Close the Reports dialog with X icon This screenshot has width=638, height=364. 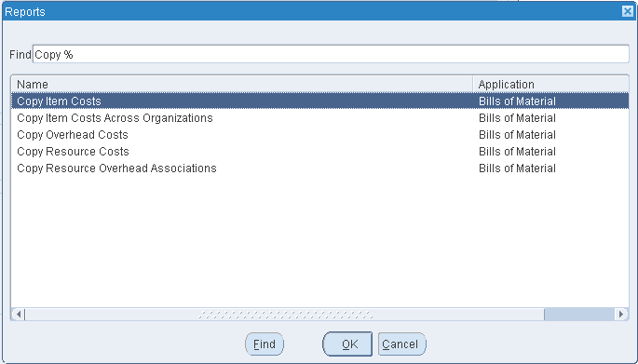(x=628, y=11)
